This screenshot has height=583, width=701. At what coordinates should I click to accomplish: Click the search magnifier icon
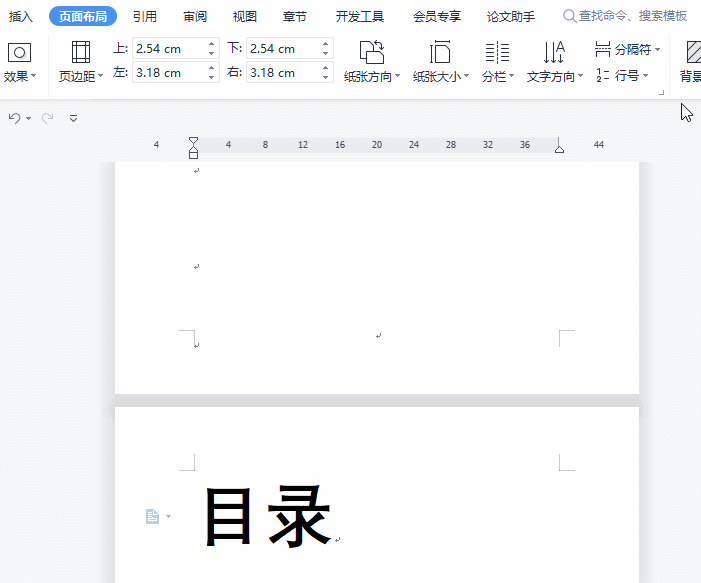(569, 16)
